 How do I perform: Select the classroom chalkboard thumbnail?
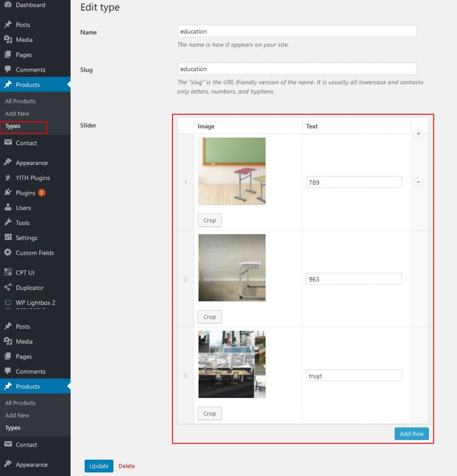(232, 171)
